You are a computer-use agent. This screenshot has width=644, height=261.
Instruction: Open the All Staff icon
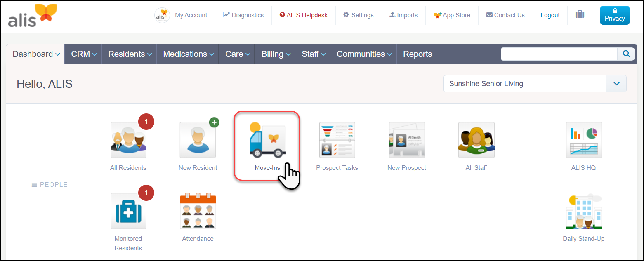(476, 140)
